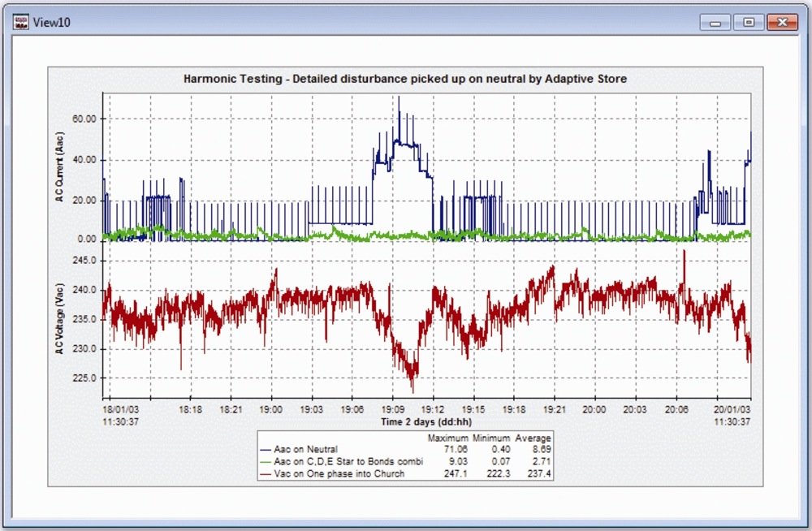This screenshot has height=531, width=812.
Task: Click the View10 window title text
Action: [x=50, y=22]
